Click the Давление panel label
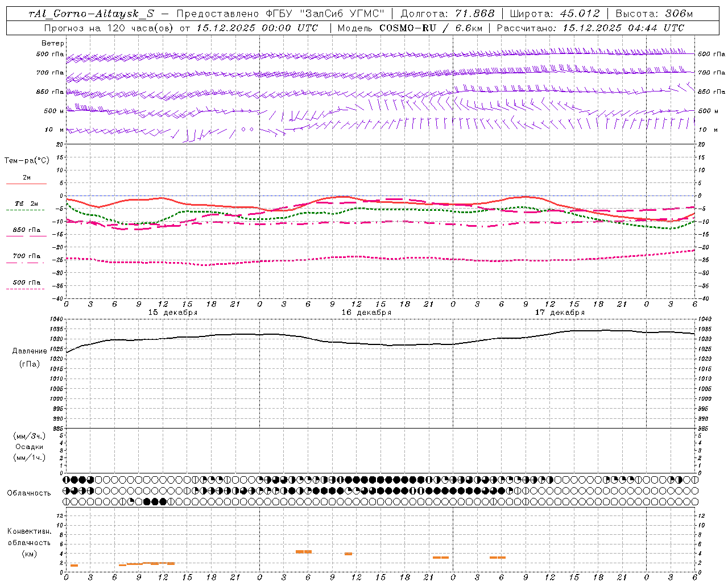The image size is (728, 582). [30, 351]
